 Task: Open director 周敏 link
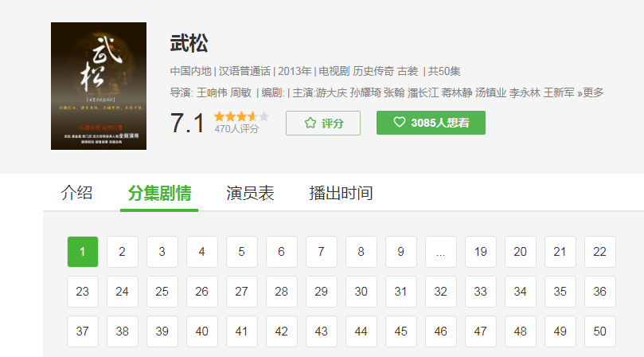[x=240, y=92]
